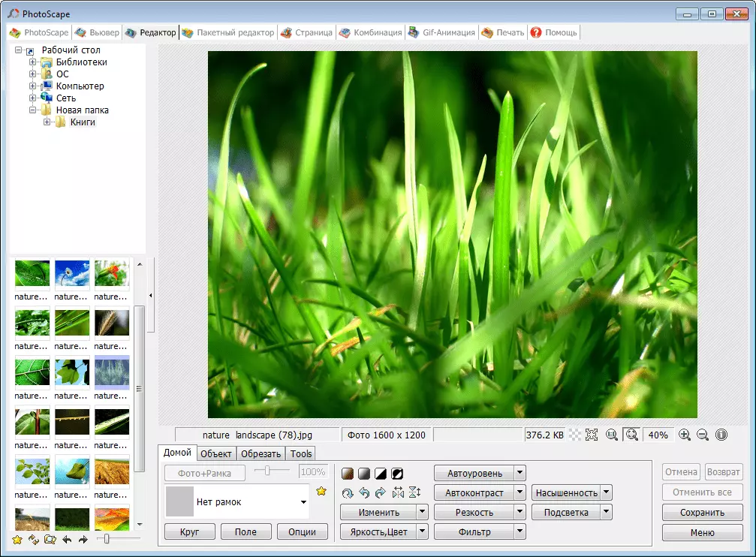Click the Сохранить button

tap(702, 513)
